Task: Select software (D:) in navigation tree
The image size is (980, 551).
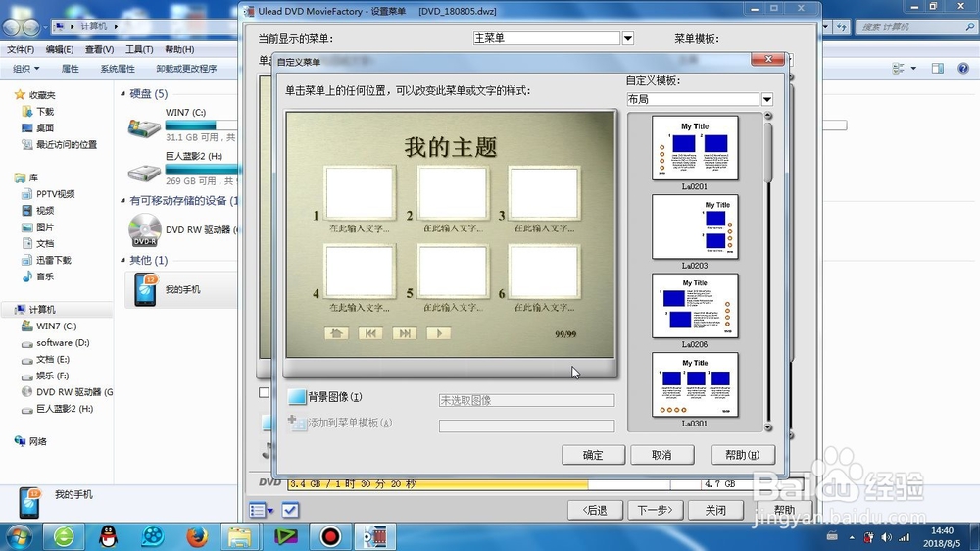Action: [x=63, y=343]
